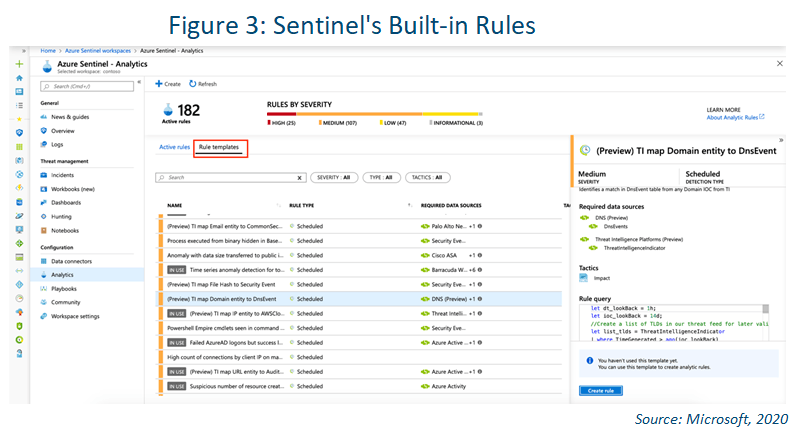798x434 pixels.
Task: Select TI map IP entity to AWSClo rule
Action: 360,314
